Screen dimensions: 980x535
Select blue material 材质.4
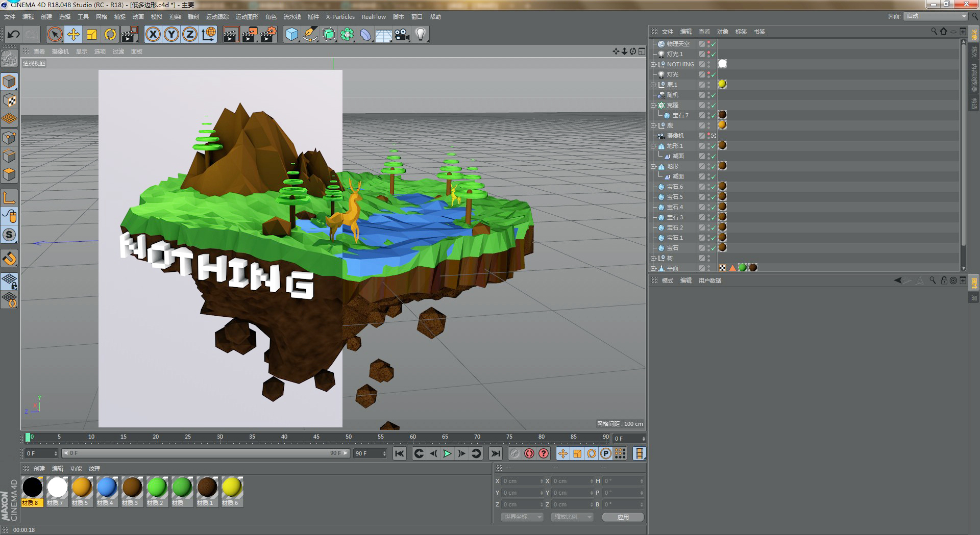pyautogui.click(x=107, y=491)
